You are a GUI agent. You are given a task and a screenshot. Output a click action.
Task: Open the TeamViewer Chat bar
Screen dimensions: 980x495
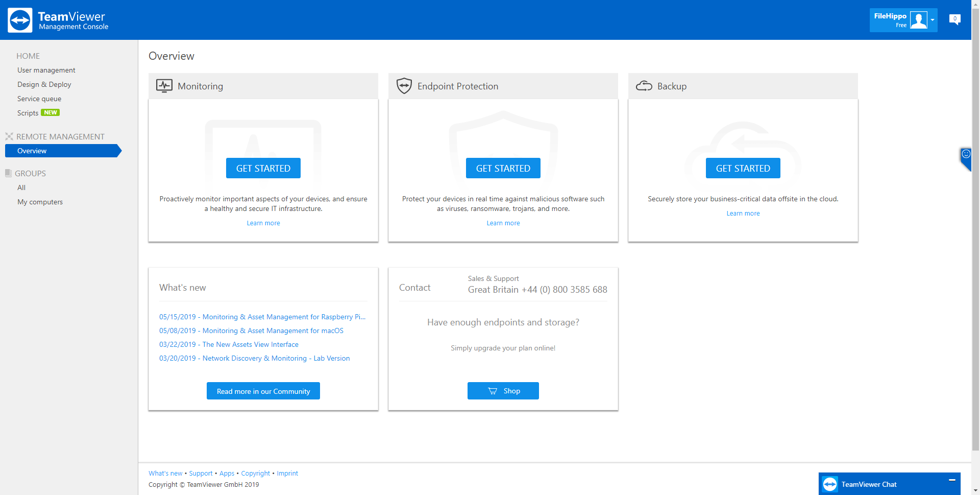890,484
